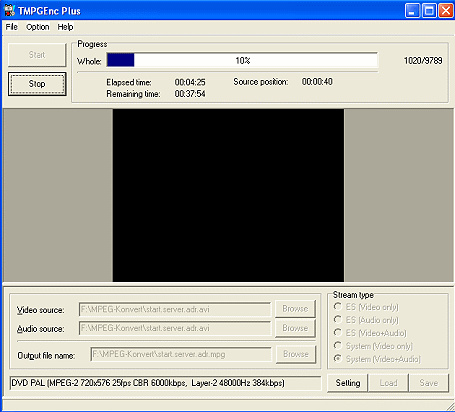This screenshot has height=412, width=455.
Task: Close the TMPGEnc Plus window
Action: [x=446, y=11]
